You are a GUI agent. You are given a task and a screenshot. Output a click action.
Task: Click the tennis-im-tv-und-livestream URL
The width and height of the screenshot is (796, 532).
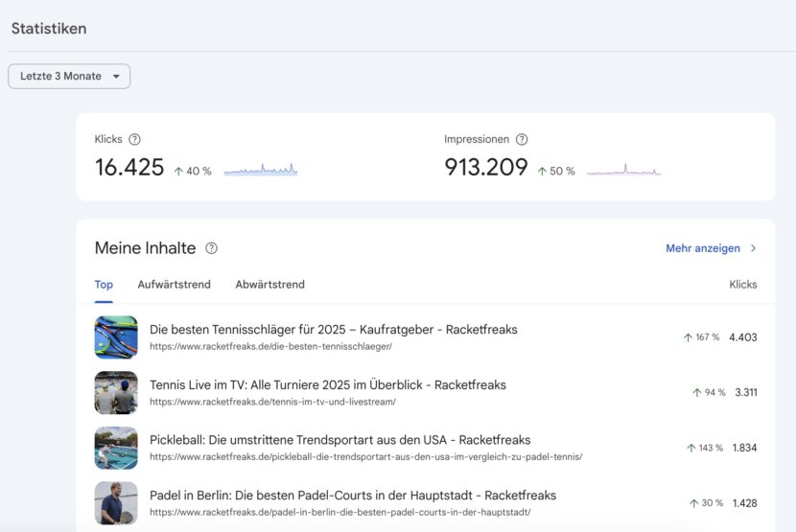click(272, 402)
